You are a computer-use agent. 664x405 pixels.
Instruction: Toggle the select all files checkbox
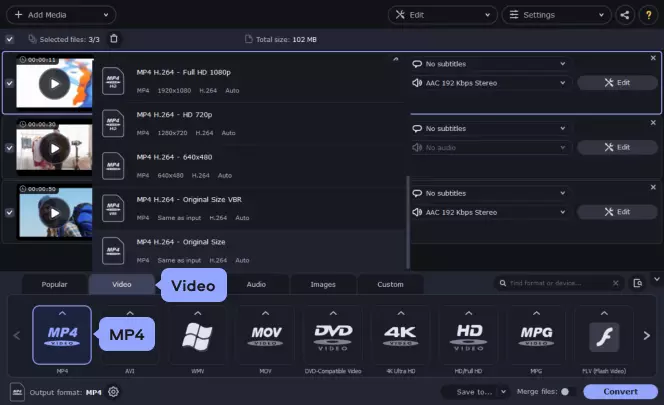click(x=9, y=39)
